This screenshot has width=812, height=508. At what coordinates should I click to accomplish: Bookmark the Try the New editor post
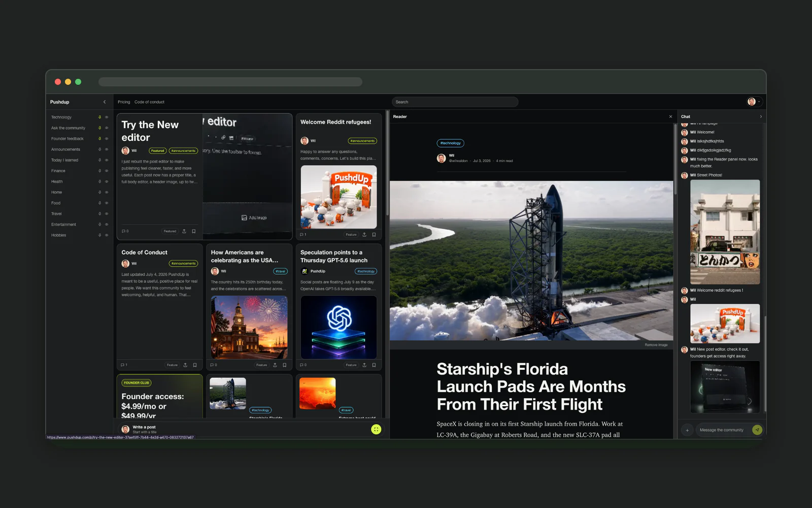click(194, 231)
